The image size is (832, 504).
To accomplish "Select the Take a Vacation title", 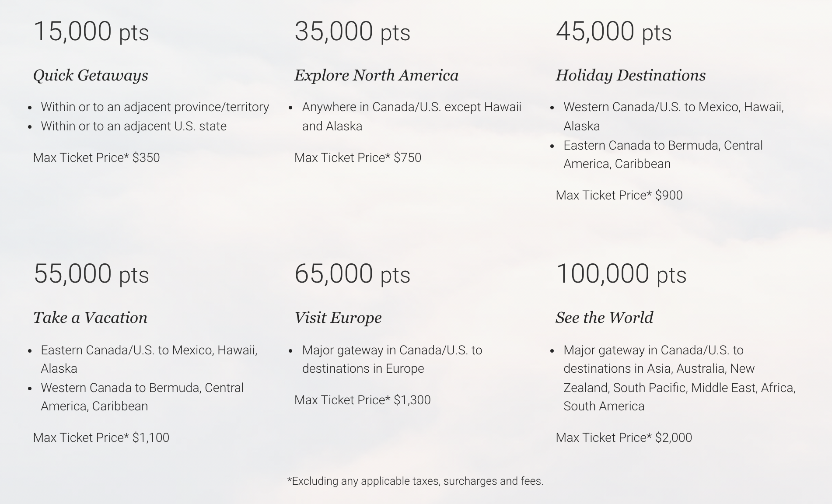I will click(x=90, y=318).
